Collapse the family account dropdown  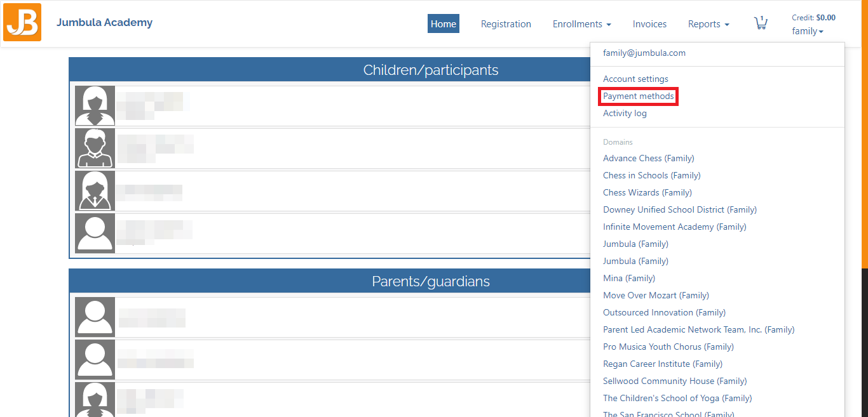point(808,31)
